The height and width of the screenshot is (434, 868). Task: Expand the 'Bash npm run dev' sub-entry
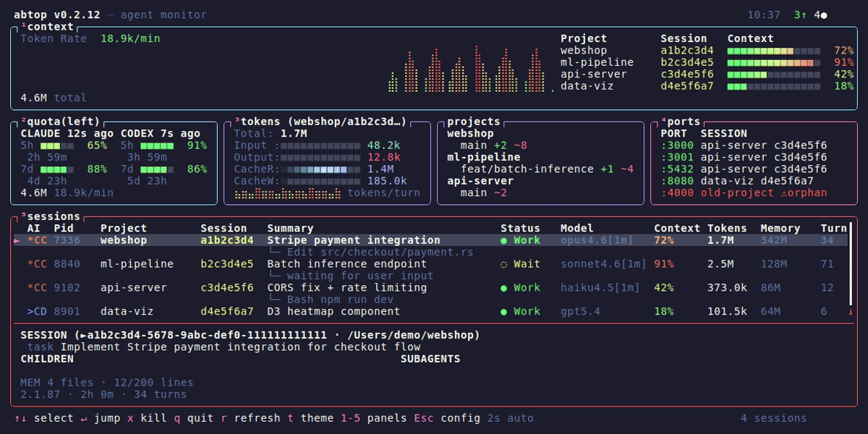(x=340, y=299)
